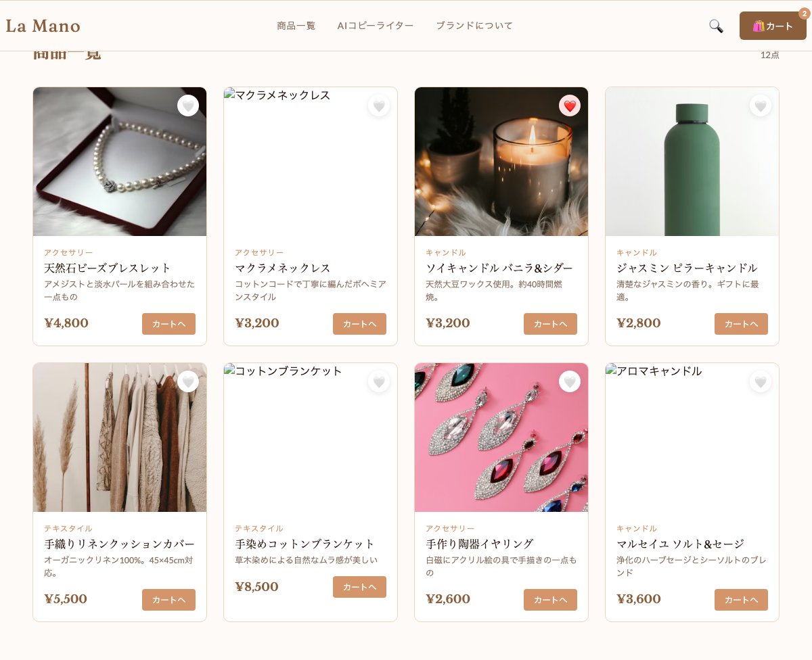Screen dimensions: 812x660
Task: Navigate to ブランドについて
Action: pos(474,25)
